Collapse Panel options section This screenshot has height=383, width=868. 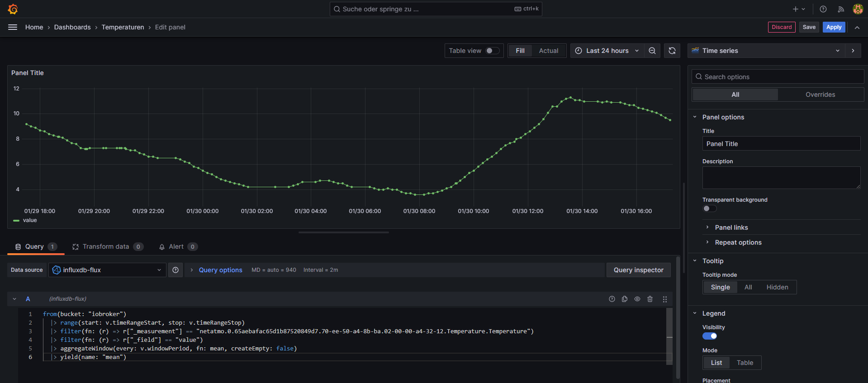pos(723,117)
